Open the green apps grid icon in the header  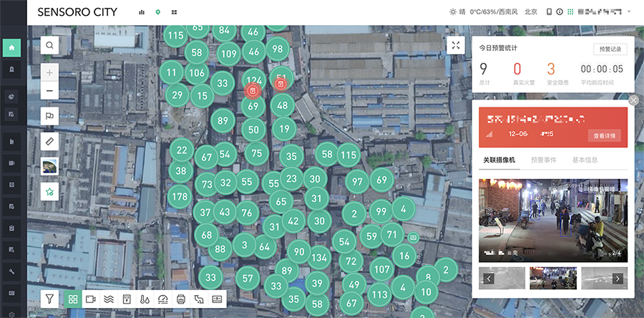[570, 12]
